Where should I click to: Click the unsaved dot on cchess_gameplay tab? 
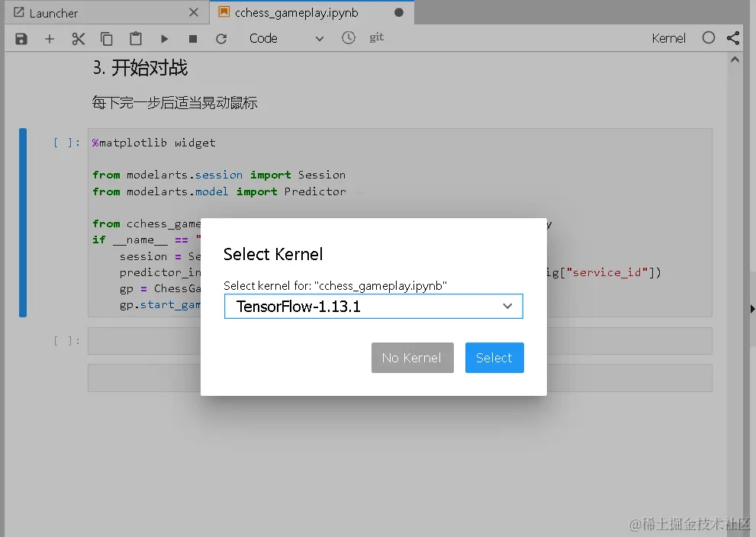coord(399,12)
